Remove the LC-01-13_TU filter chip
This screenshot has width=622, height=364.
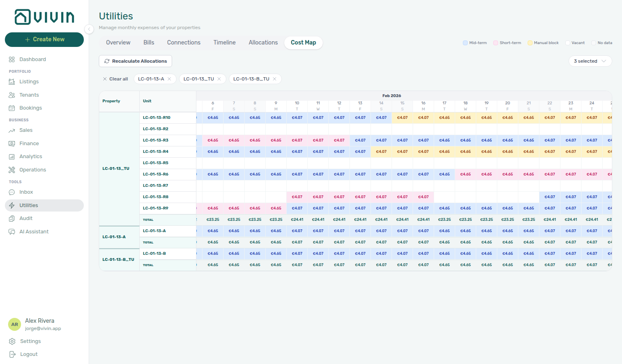(219, 79)
